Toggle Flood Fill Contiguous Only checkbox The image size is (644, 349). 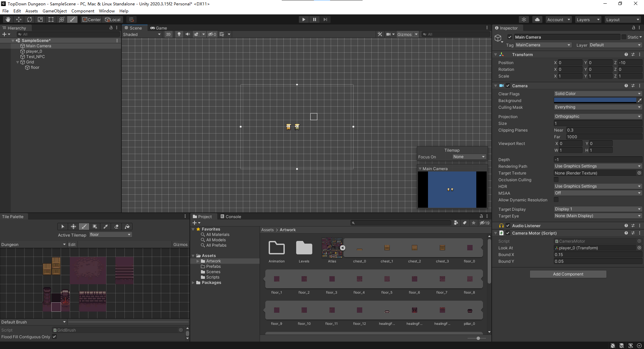[x=54, y=337]
